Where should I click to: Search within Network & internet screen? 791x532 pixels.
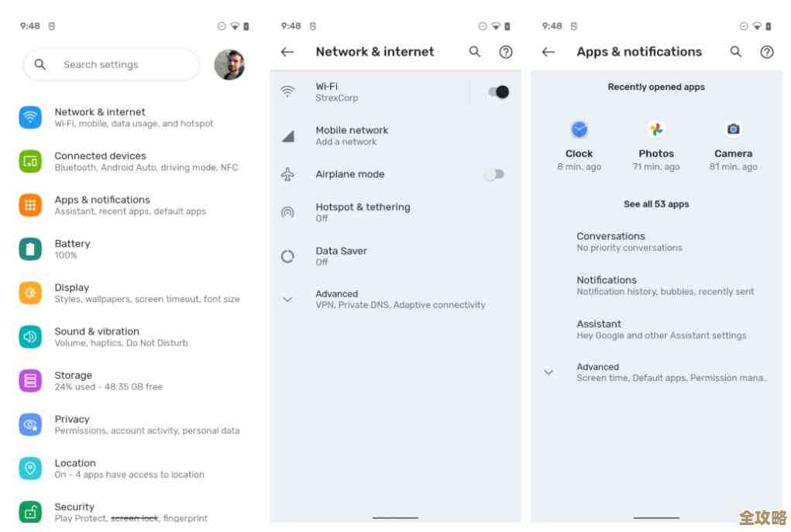coord(475,52)
